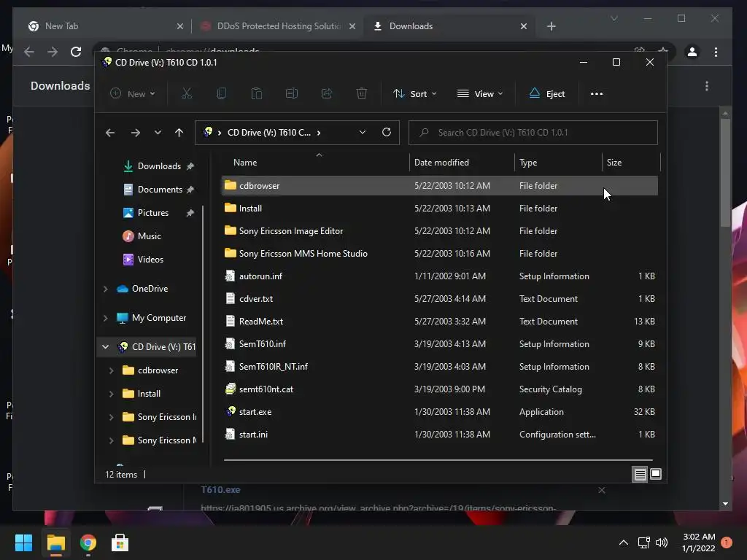Eject the CD drive
This screenshot has height=560, width=747.
click(x=547, y=94)
